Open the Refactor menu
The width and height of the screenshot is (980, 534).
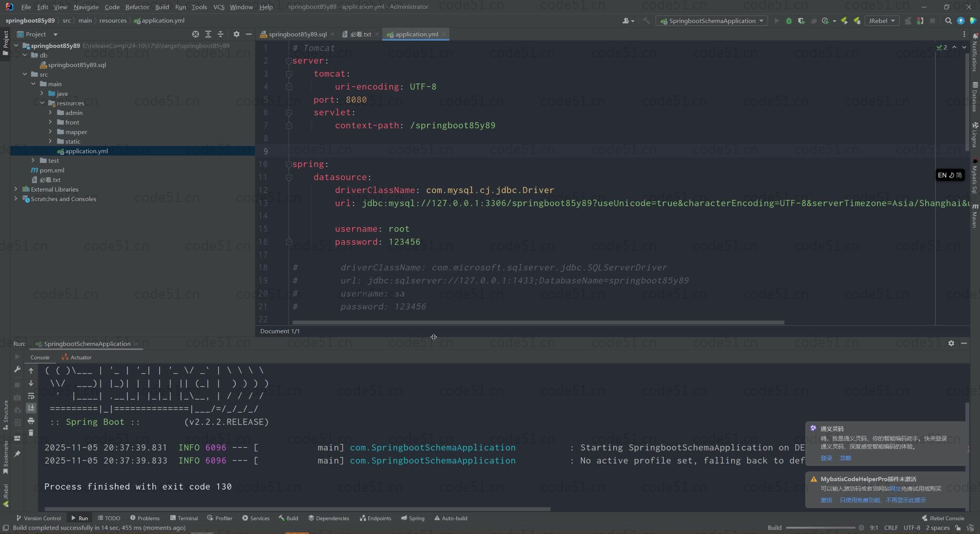click(x=137, y=7)
